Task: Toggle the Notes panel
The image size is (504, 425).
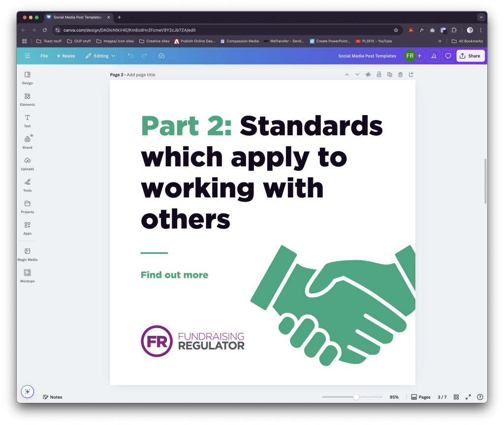Action: click(x=52, y=397)
